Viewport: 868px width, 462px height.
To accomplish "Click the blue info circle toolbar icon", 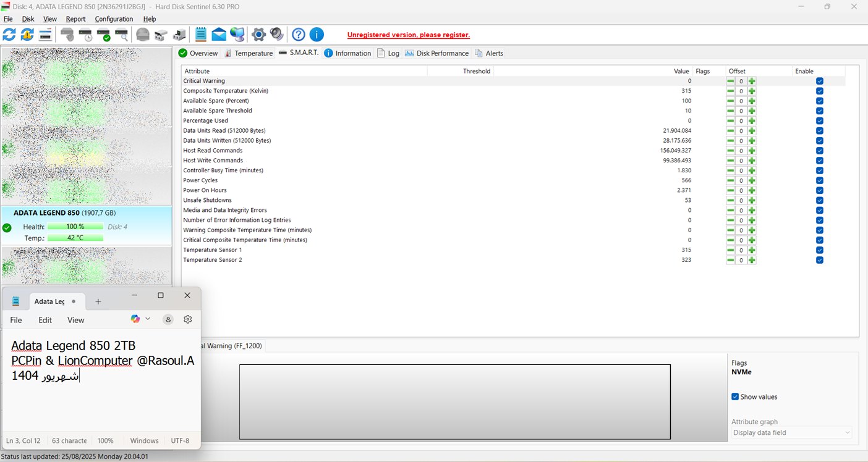I will click(x=317, y=35).
